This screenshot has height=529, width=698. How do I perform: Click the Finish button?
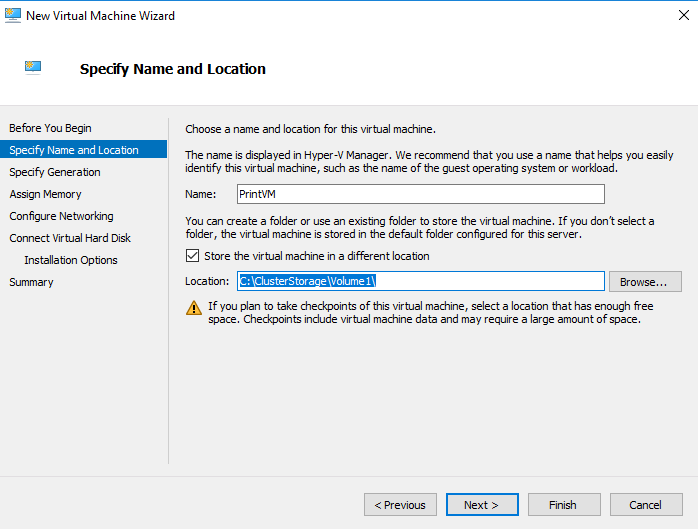564,505
